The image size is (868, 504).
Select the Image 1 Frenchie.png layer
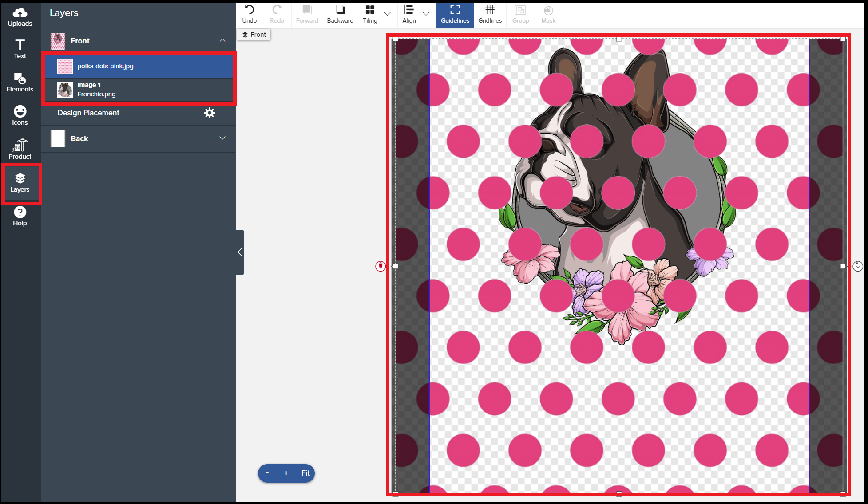(139, 90)
